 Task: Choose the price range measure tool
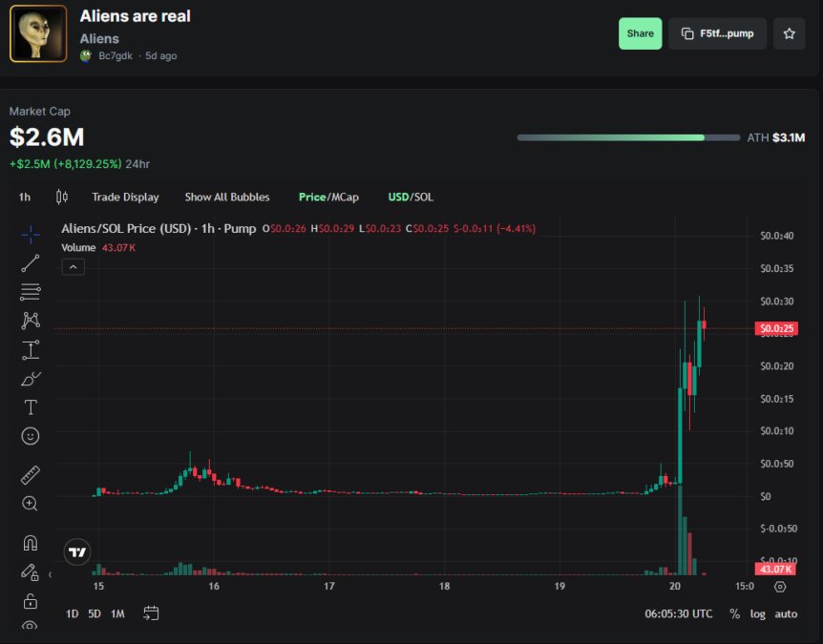tap(31, 350)
